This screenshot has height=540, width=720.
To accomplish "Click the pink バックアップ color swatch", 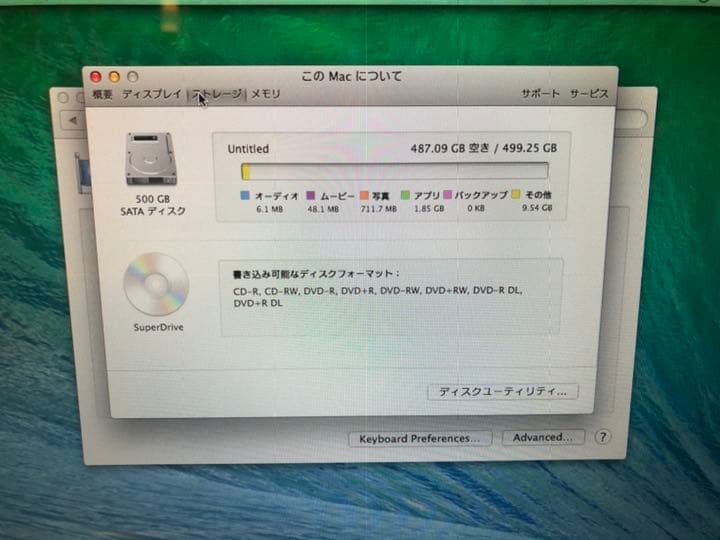I will click(x=448, y=195).
